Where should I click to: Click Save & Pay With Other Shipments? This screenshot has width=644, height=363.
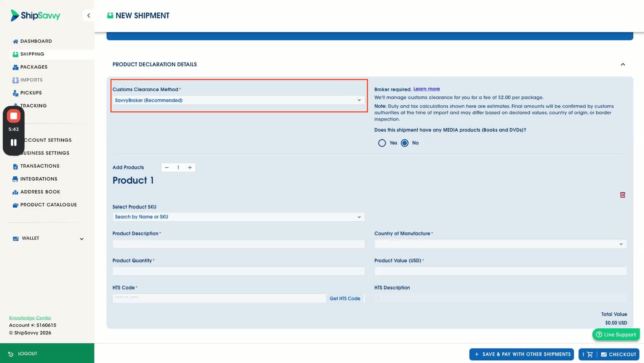[x=522, y=354]
